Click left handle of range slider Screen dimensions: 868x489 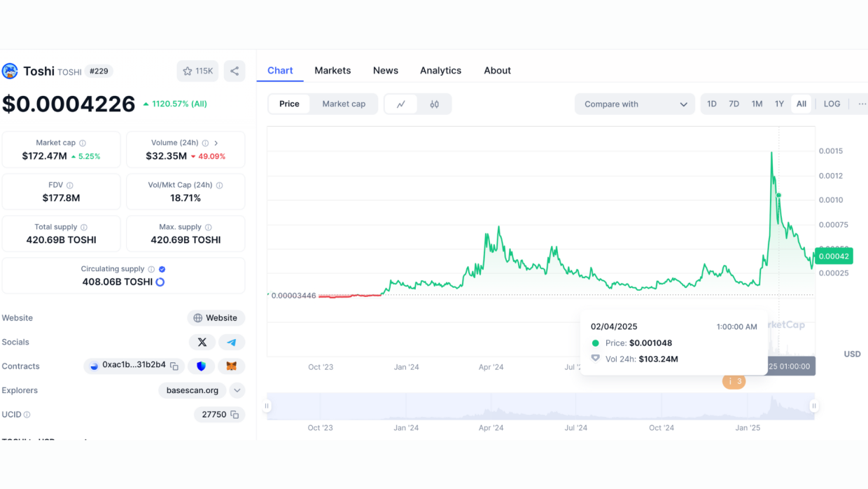click(267, 406)
